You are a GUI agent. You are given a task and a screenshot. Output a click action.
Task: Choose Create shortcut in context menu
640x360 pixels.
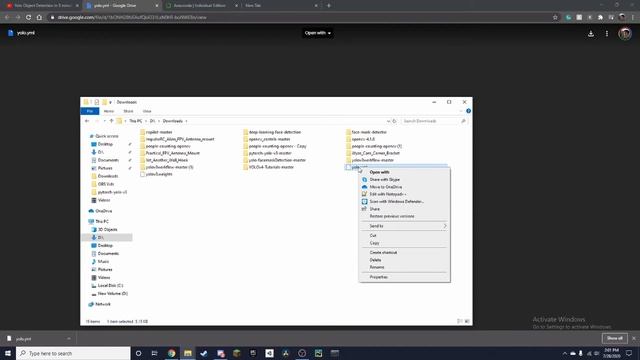tap(383, 253)
